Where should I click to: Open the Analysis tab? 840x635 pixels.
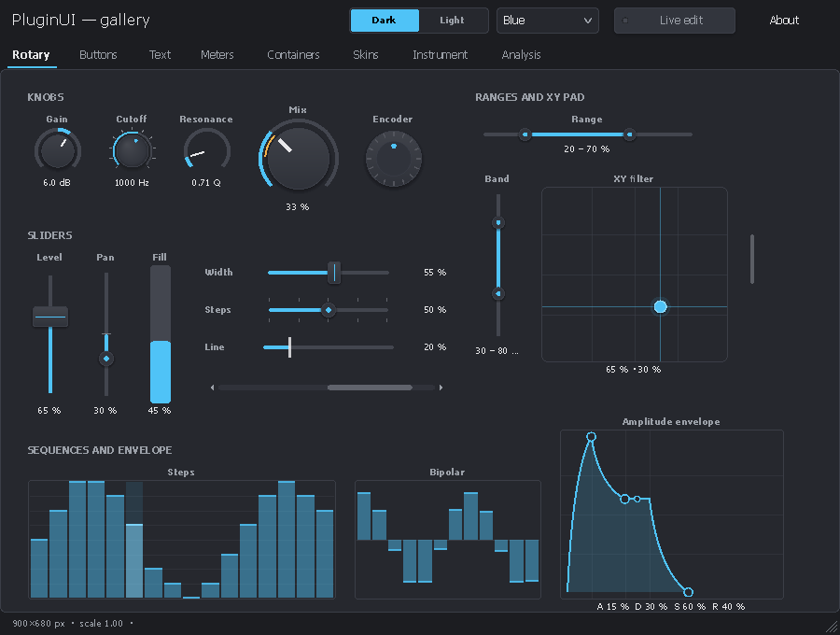coord(521,55)
